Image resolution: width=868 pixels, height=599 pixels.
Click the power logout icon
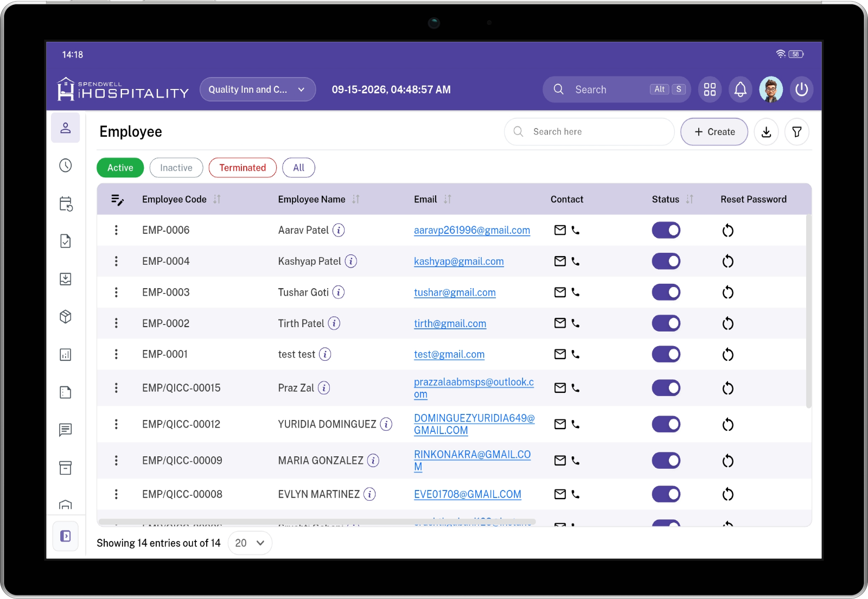coord(801,90)
